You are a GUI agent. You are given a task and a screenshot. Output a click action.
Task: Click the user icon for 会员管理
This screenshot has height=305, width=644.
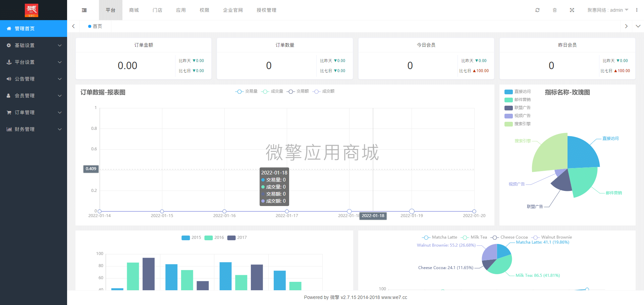coord(9,96)
